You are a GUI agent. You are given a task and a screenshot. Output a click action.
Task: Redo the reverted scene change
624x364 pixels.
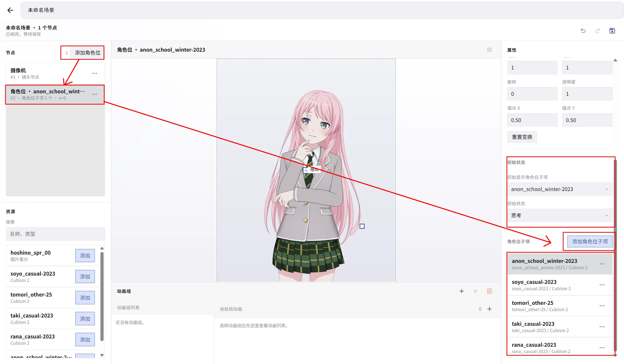598,31
